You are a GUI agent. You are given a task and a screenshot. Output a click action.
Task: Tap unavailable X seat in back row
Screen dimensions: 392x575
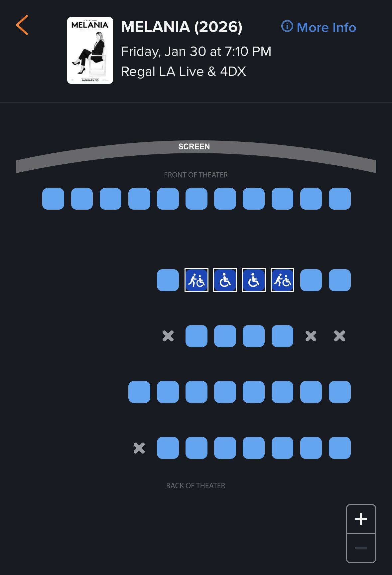click(x=139, y=448)
